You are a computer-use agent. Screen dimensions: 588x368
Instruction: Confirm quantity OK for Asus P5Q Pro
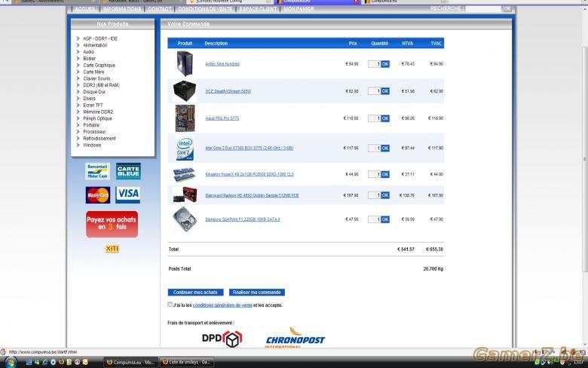pyautogui.click(x=385, y=118)
